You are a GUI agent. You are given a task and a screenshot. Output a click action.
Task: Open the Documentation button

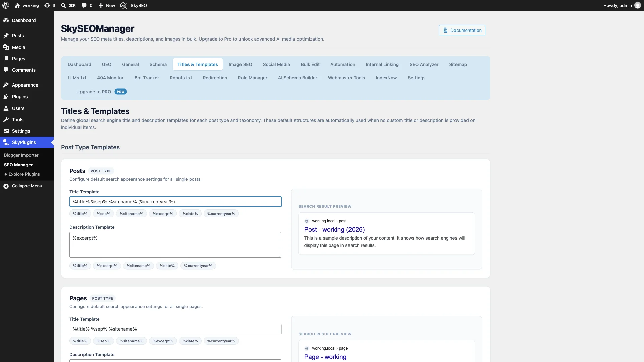(x=462, y=30)
